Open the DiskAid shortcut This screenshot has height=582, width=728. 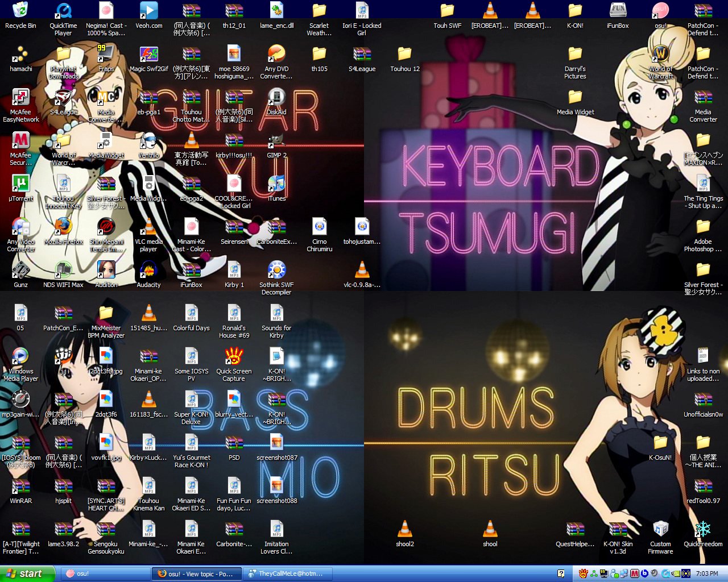276,102
